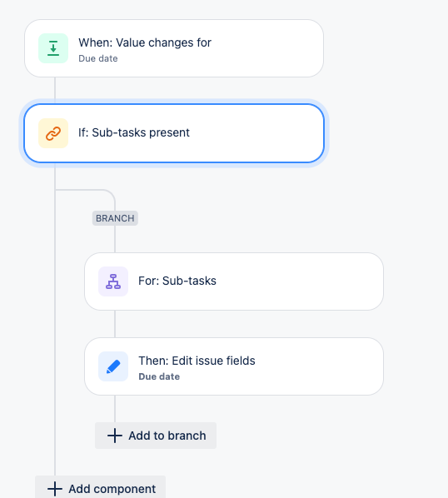Click the blue pencil edit icon
Image resolution: width=448 pixels, height=498 pixels.
[x=113, y=366]
